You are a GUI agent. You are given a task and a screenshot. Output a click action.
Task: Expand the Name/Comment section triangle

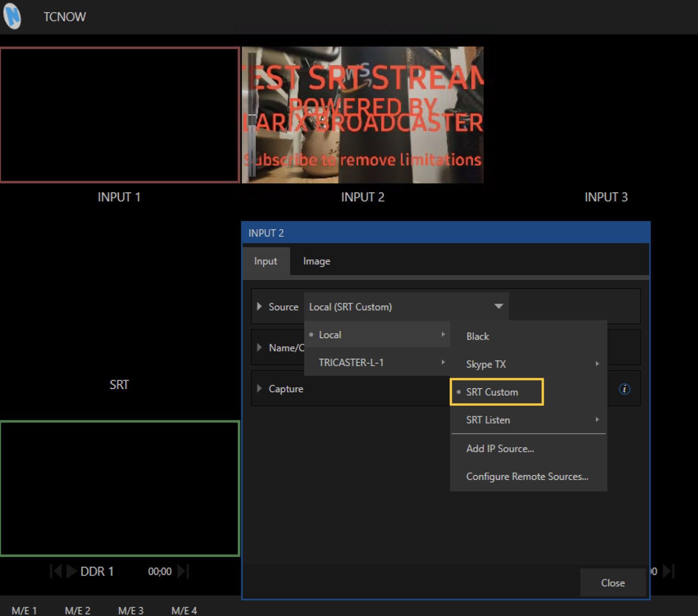click(259, 347)
